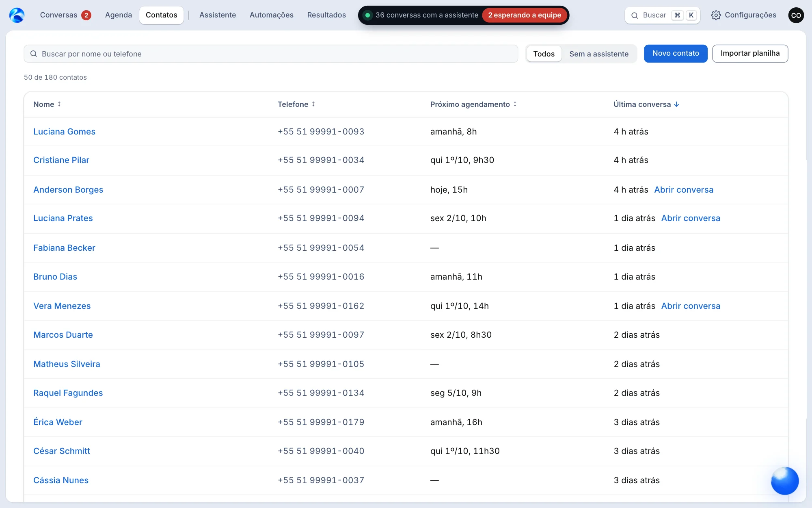Open contact Anderson Borges
Image resolution: width=812 pixels, height=508 pixels.
tap(68, 190)
